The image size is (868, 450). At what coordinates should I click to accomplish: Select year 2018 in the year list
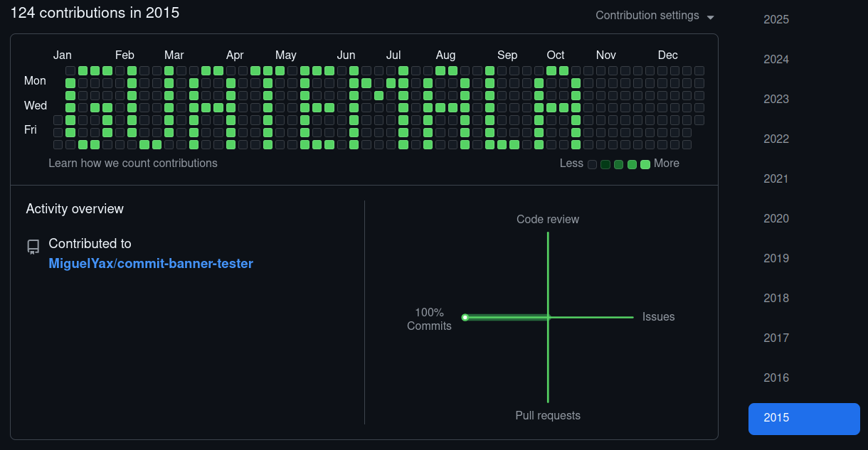pos(776,299)
